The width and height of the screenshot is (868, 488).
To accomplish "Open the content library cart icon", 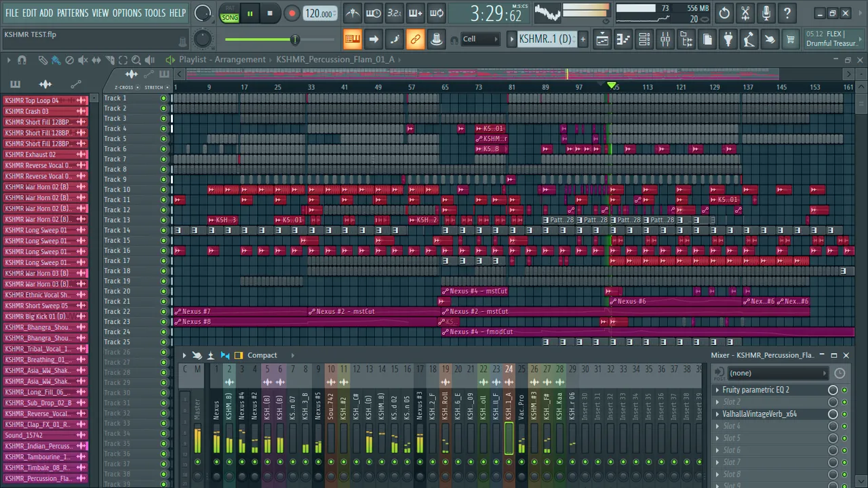I will 791,39.
